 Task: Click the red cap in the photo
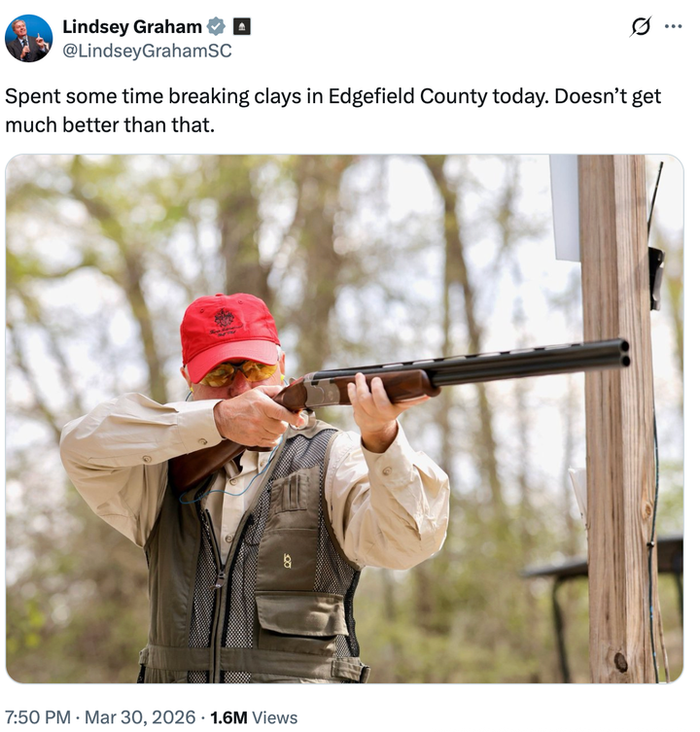[229, 332]
